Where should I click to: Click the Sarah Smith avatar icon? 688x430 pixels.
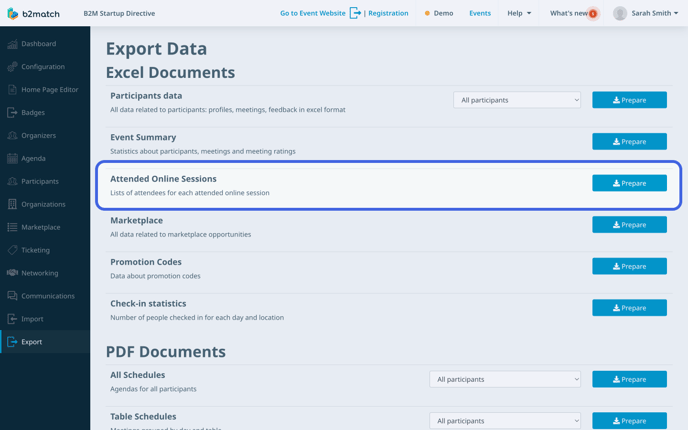pos(620,13)
